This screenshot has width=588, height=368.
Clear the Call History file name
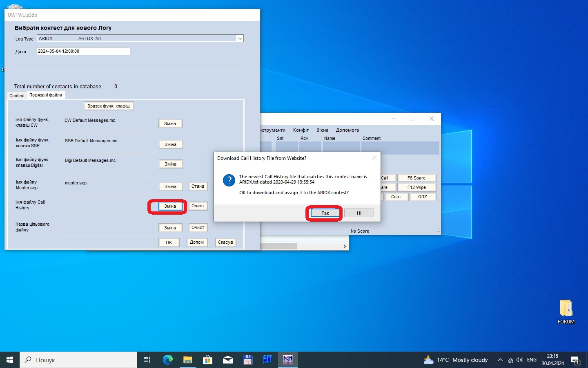[198, 206]
